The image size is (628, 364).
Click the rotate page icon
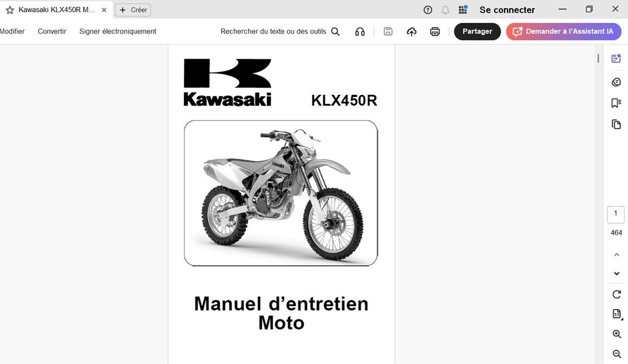point(617,295)
